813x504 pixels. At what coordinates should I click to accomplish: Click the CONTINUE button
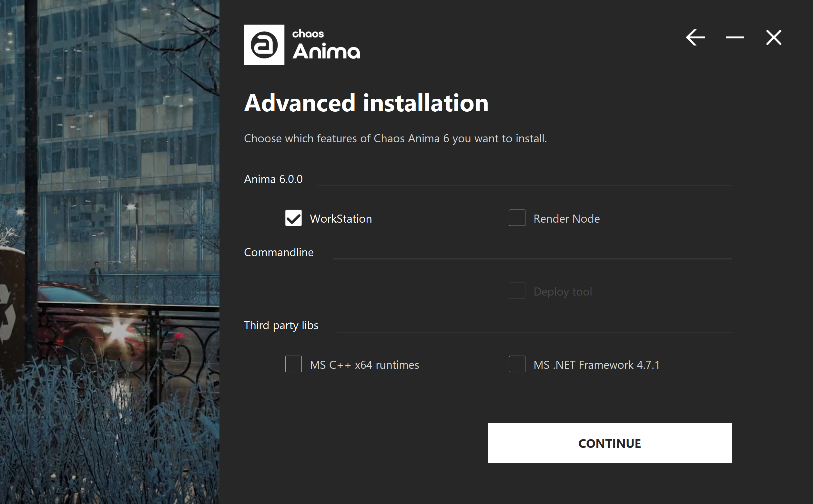pos(609,443)
